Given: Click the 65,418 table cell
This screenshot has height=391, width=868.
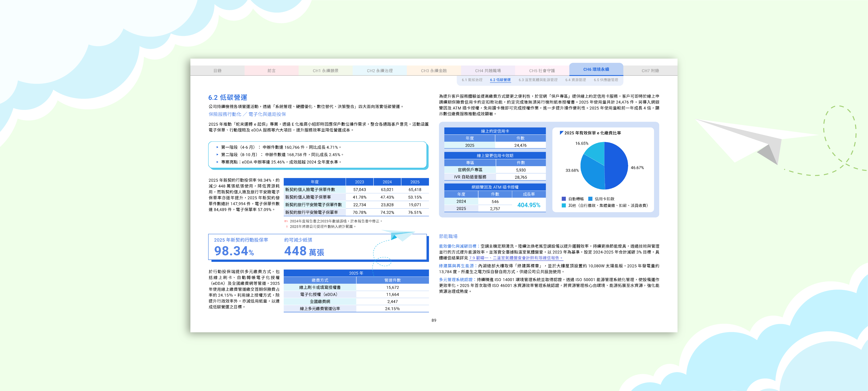Looking at the screenshot, I should [x=415, y=190].
